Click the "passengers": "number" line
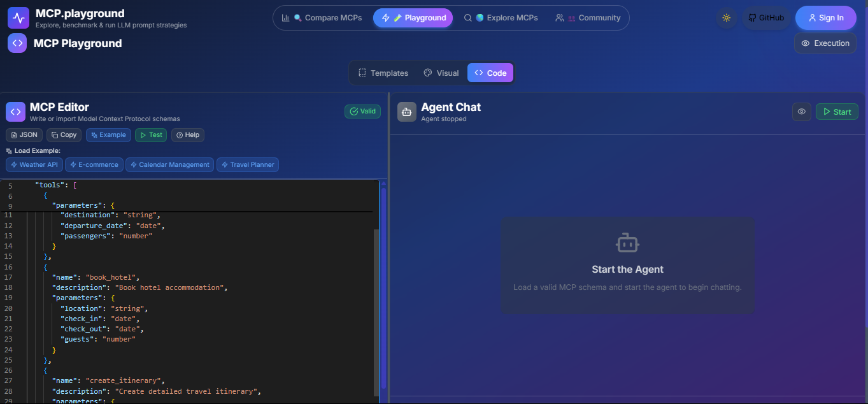Screen dimensions: 868x404 (107, 236)
